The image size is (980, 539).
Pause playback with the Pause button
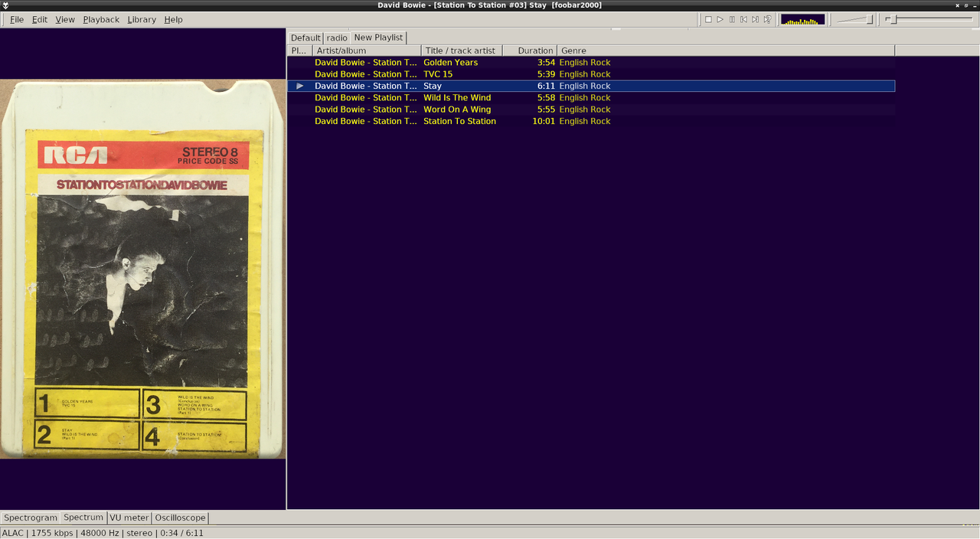732,19
